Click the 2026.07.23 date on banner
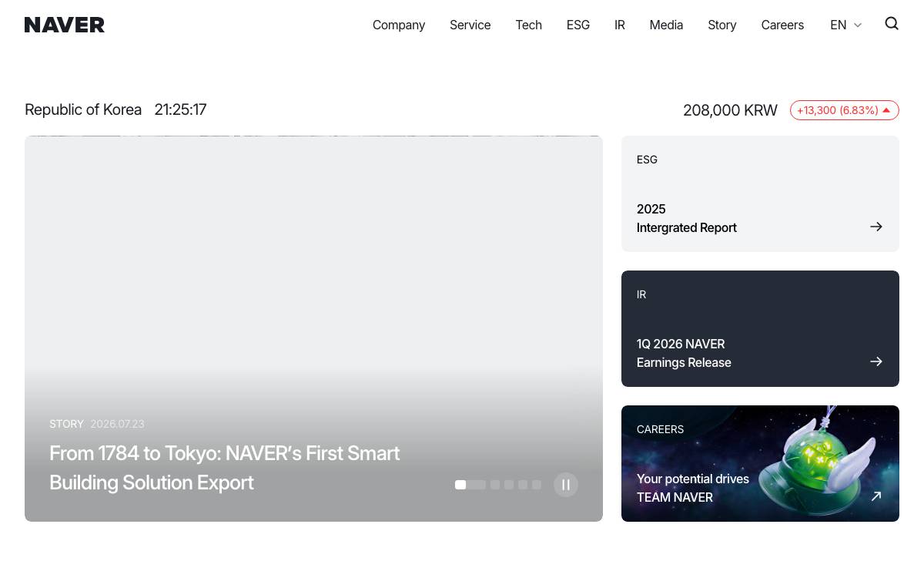Image resolution: width=924 pixels, height=578 pixels. pyautogui.click(x=117, y=424)
